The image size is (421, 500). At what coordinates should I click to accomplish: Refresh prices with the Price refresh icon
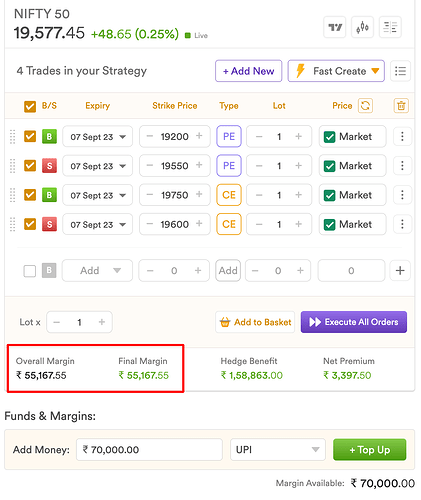(365, 106)
